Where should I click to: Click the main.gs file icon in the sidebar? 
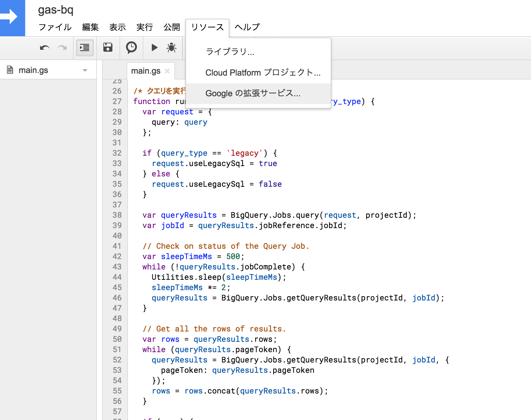click(x=10, y=70)
